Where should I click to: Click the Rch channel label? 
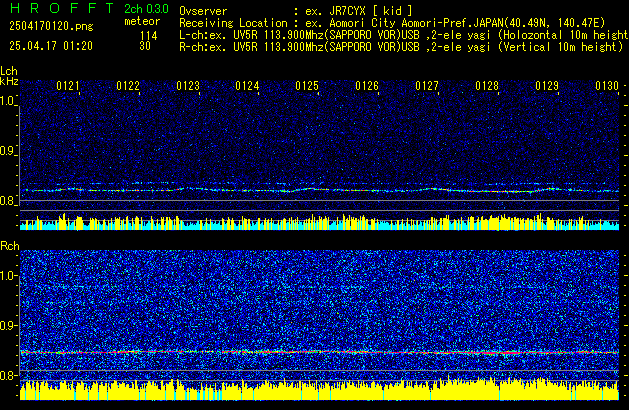click(x=10, y=246)
